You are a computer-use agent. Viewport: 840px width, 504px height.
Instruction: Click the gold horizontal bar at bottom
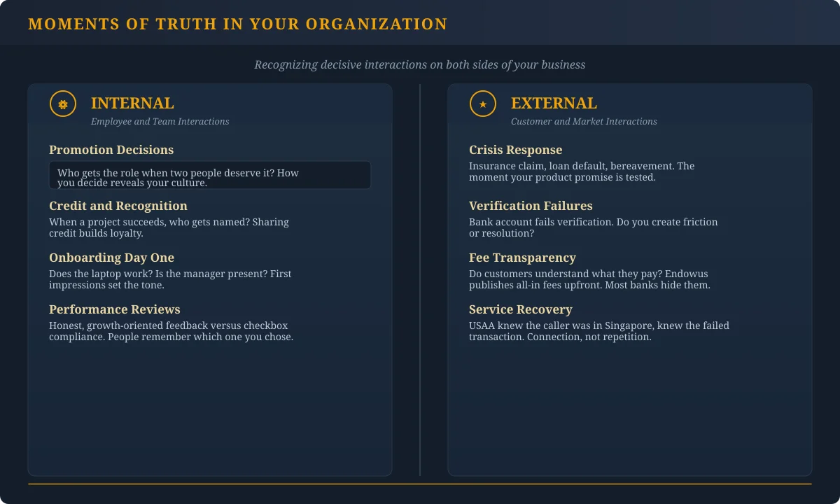[420, 482]
